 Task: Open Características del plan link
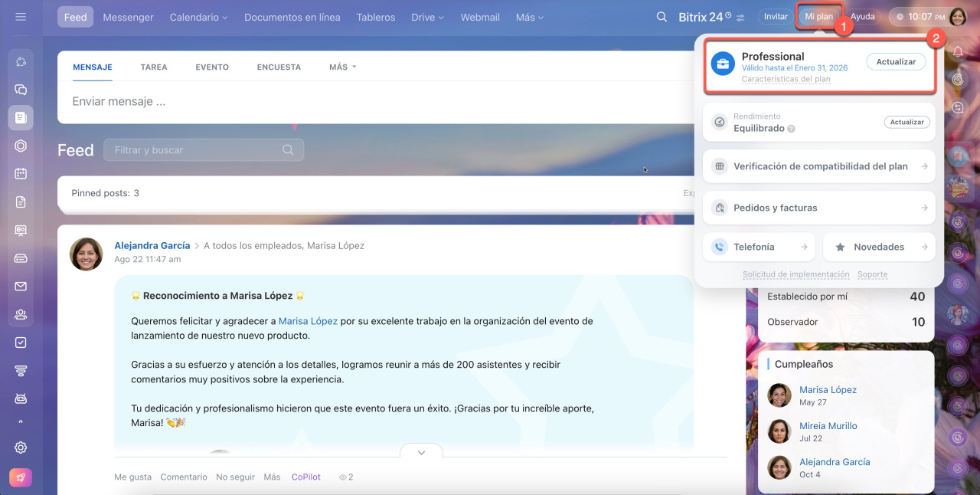786,80
